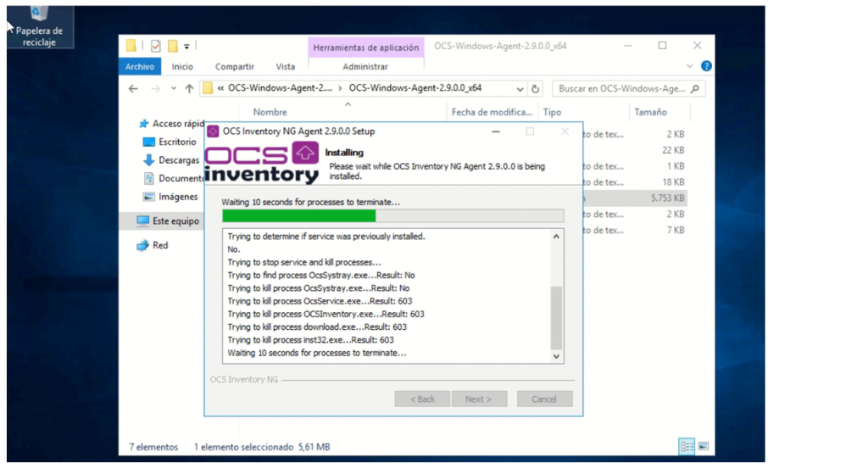Image resolution: width=868 pixels, height=469 pixels.
Task: Open Documentos in navigation pane
Action: 173,178
